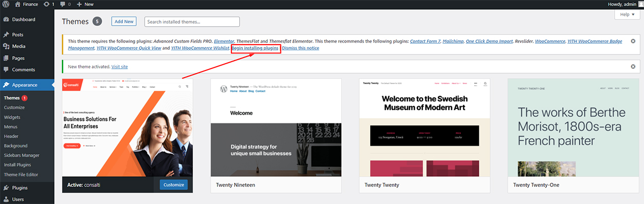Click the WordPress logo in admin bar
Screen dimensions: 644x204
tap(6, 4)
